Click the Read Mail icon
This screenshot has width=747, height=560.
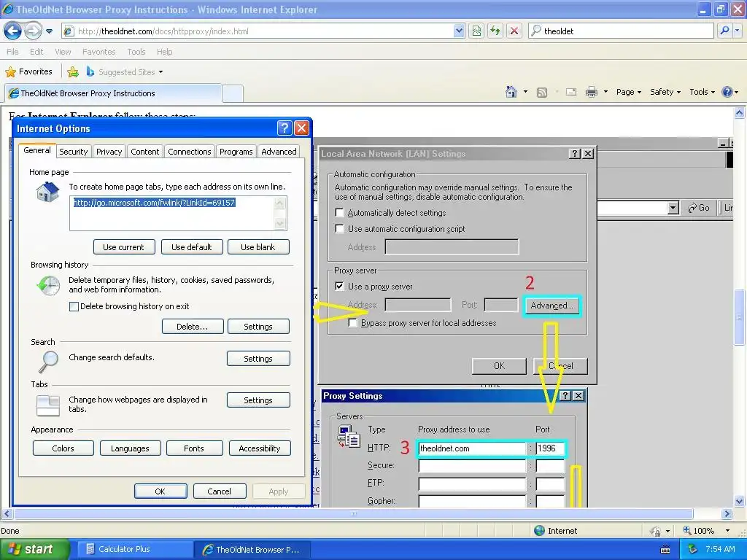(x=571, y=92)
